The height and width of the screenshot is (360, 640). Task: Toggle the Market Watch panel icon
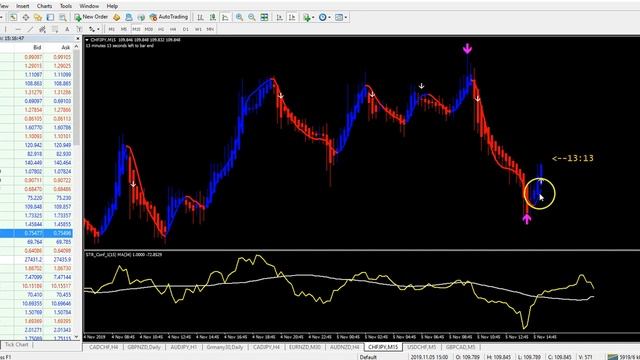click(13, 17)
